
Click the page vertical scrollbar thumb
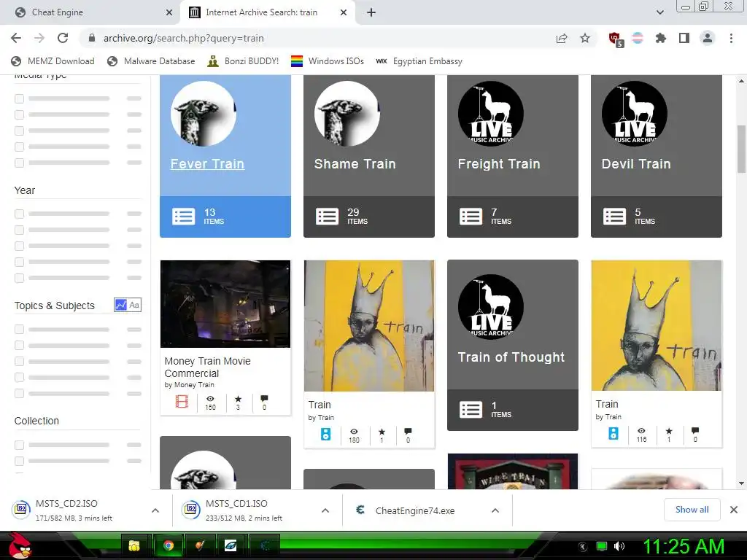(x=741, y=149)
